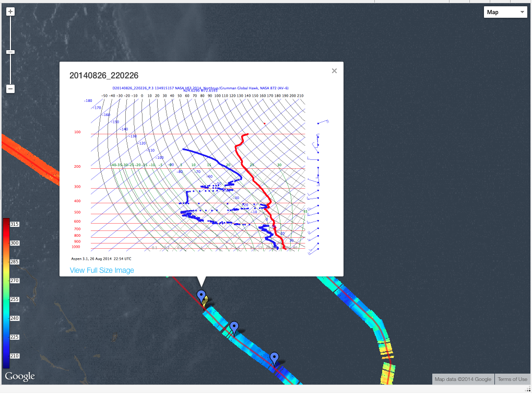Screen dimensions: 532x394
Task: Click the temperature color legend bar
Action: click(6, 293)
